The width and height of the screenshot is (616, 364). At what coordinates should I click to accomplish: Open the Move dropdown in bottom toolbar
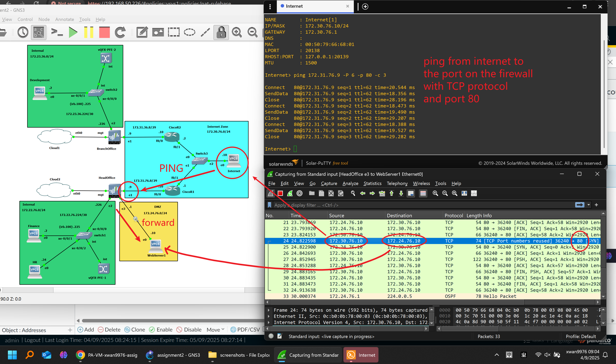(x=215, y=330)
